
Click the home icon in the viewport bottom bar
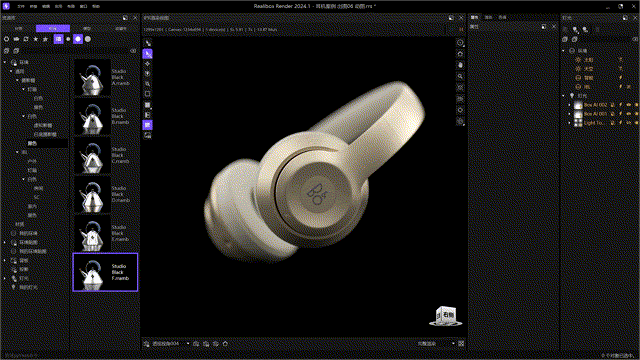225,344
